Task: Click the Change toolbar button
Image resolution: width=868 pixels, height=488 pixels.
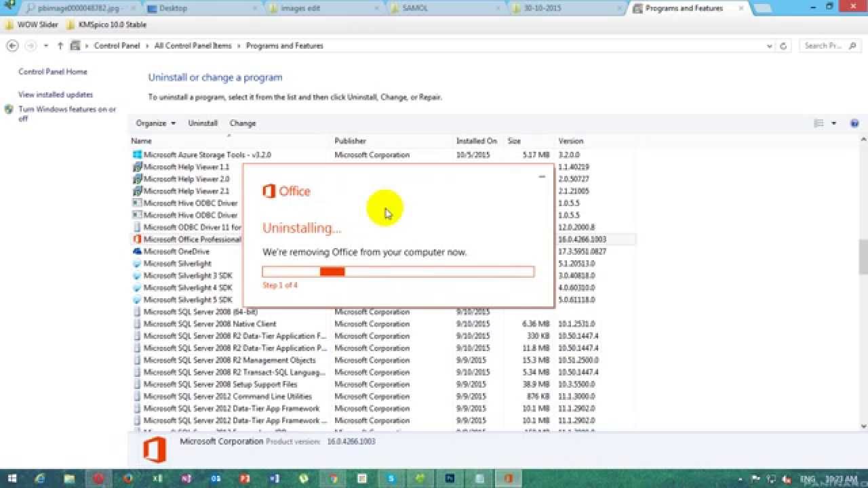Action: (243, 123)
